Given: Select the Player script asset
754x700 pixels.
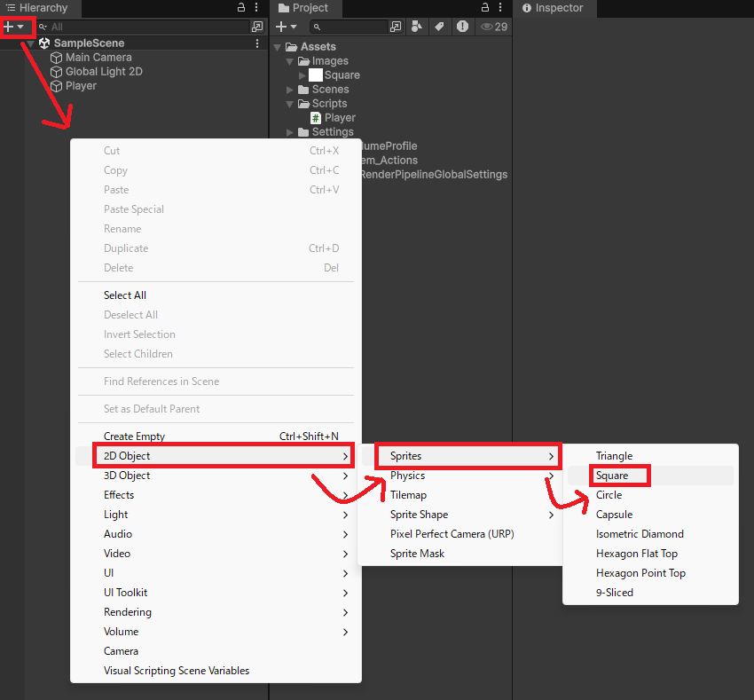Looking at the screenshot, I should pos(339,118).
